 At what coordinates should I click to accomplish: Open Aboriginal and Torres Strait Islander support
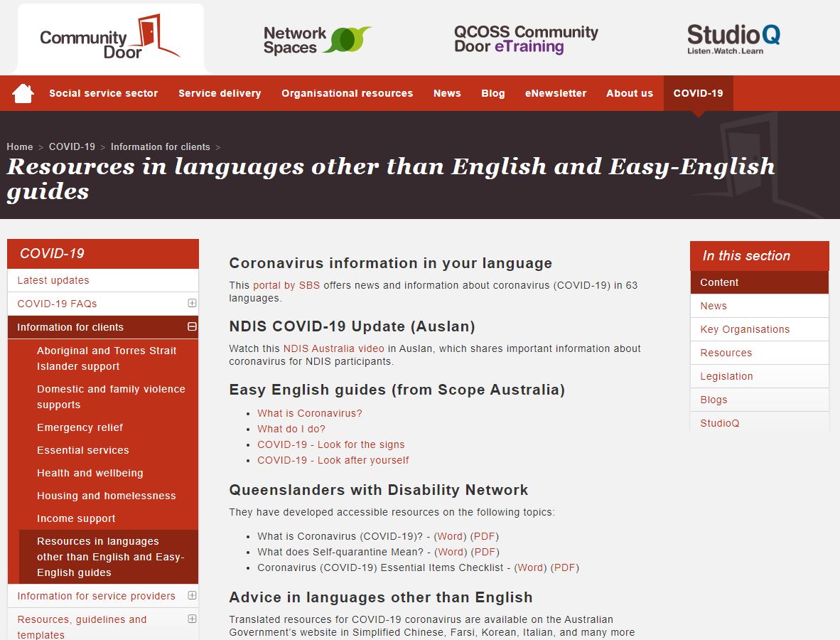click(x=107, y=358)
